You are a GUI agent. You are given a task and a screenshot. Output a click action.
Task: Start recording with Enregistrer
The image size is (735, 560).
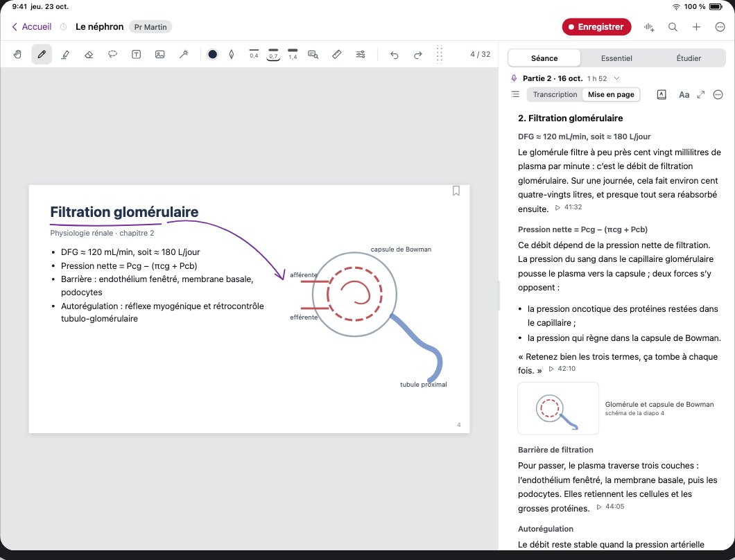click(596, 27)
